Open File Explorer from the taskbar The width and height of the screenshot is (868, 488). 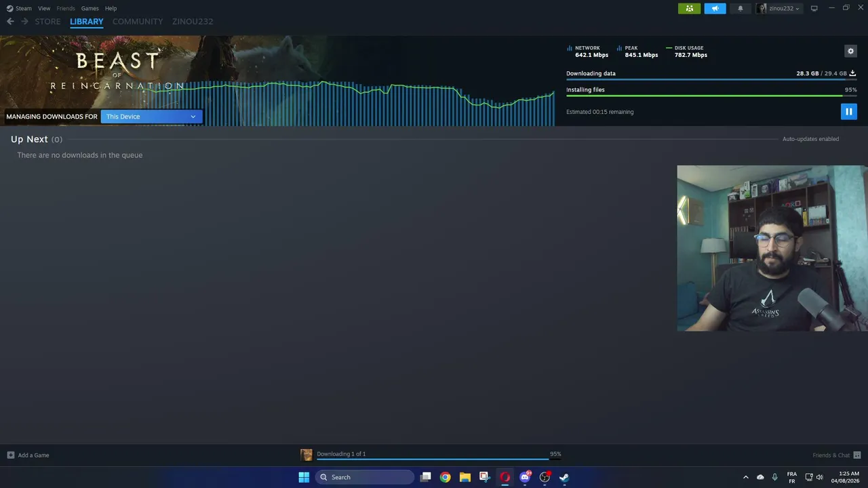[465, 477]
